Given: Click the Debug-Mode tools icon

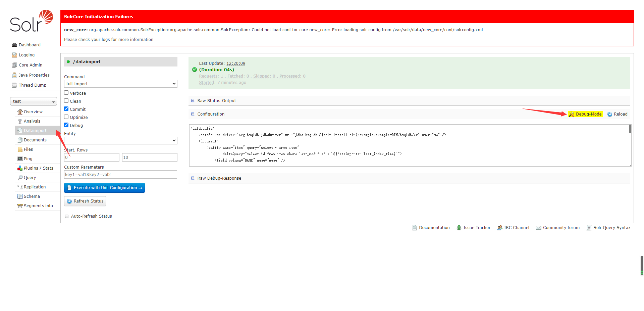Looking at the screenshot, I should [x=571, y=114].
